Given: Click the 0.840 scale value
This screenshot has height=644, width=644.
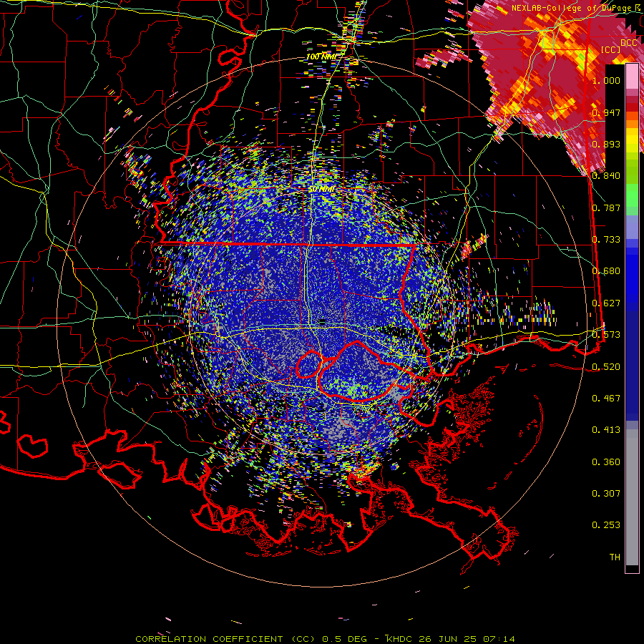Looking at the screenshot, I should (606, 176).
